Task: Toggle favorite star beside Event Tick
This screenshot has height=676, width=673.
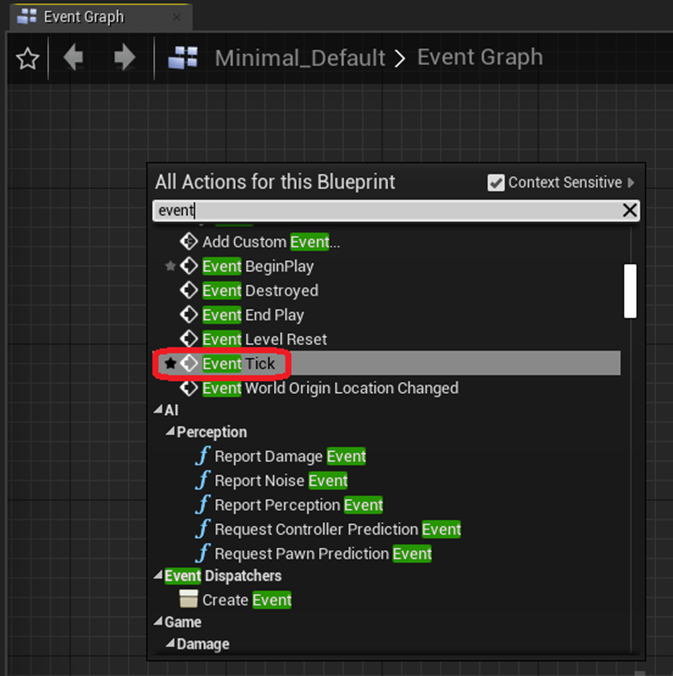Action: click(170, 363)
